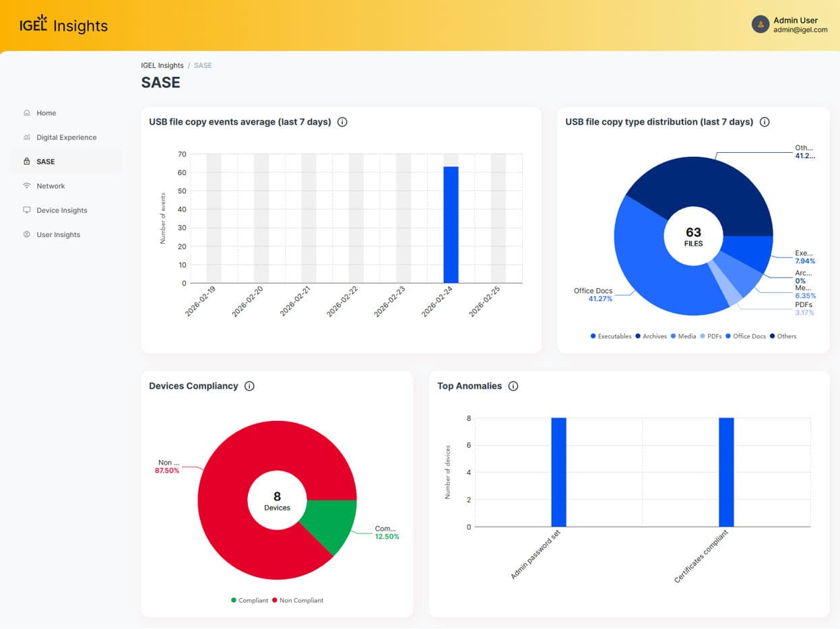This screenshot has width=840, height=629.
Task: Open info icon for USB file copy events
Action: pos(342,122)
